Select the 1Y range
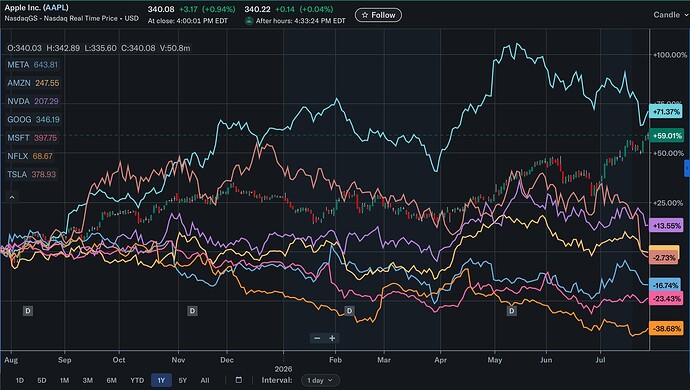Viewport: 690px width, 390px height. tap(161, 380)
